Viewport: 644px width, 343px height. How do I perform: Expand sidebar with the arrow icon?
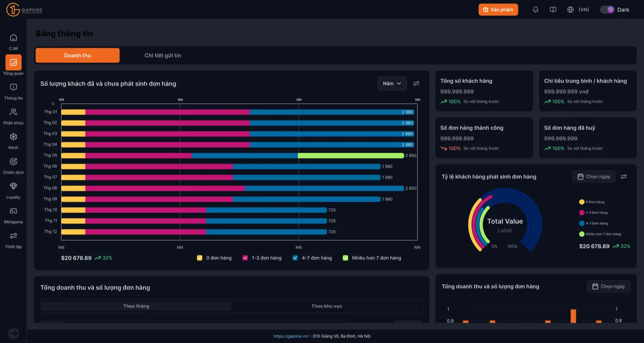[13, 333]
